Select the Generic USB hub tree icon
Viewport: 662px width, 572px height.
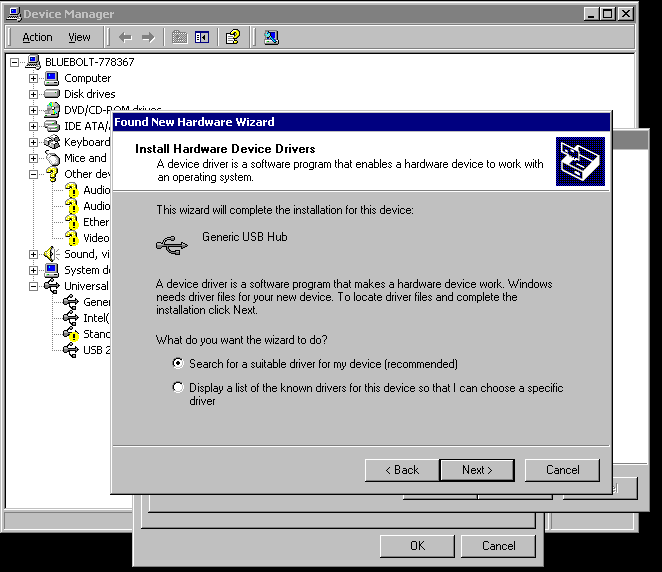pos(71,302)
